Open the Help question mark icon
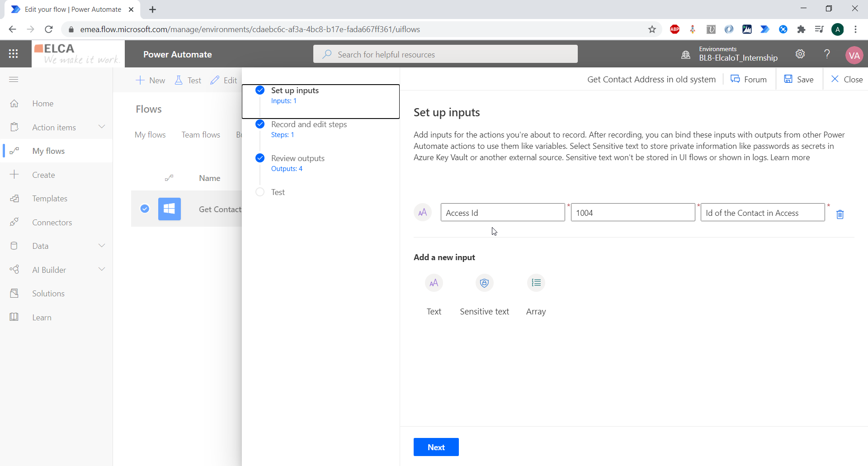Image resolution: width=868 pixels, height=466 pixels. pyautogui.click(x=827, y=54)
